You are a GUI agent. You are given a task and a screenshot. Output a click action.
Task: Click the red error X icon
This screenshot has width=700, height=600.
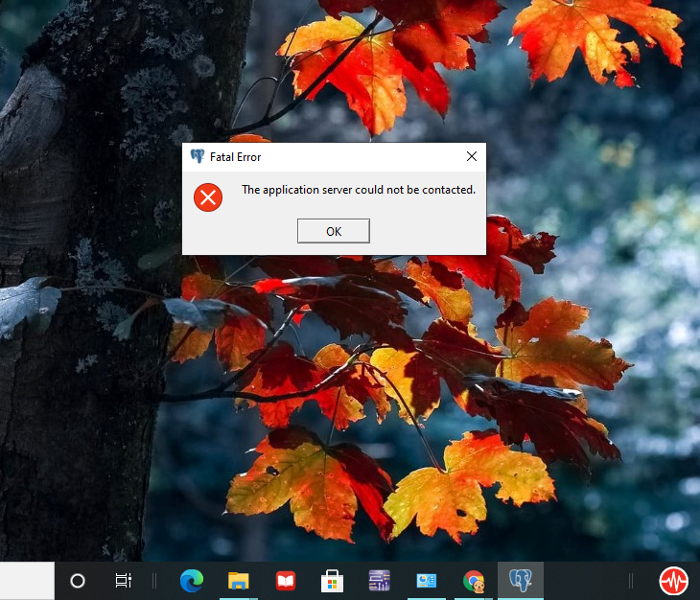point(207,197)
